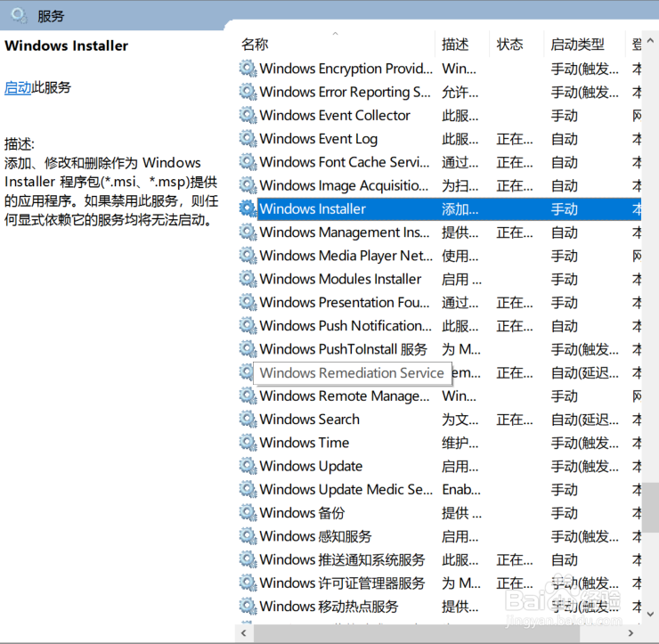Click gear icon of Windows 移动热点服务 row
The image size is (659, 644).
click(x=248, y=607)
